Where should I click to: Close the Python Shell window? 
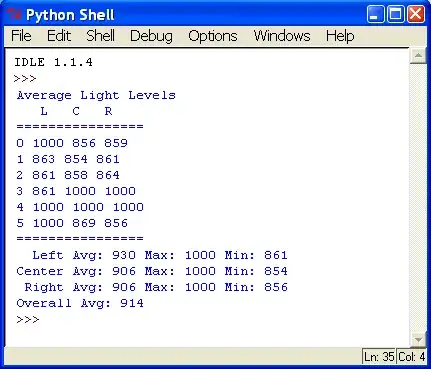416,14
